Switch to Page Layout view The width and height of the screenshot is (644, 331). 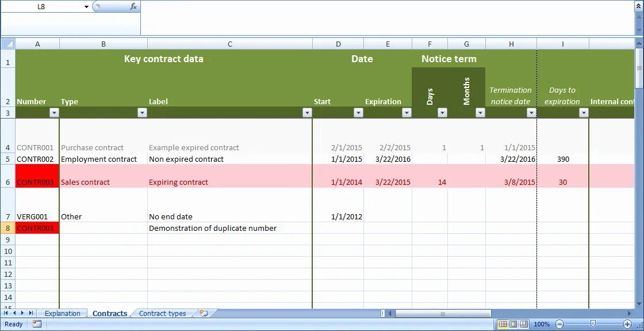[513, 324]
